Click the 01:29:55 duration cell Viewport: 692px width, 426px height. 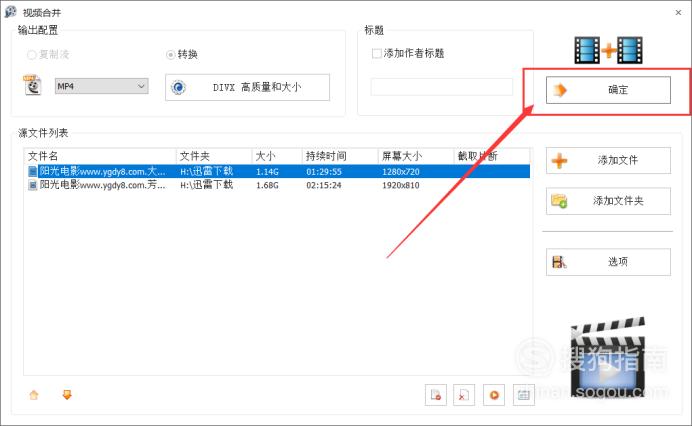324,172
